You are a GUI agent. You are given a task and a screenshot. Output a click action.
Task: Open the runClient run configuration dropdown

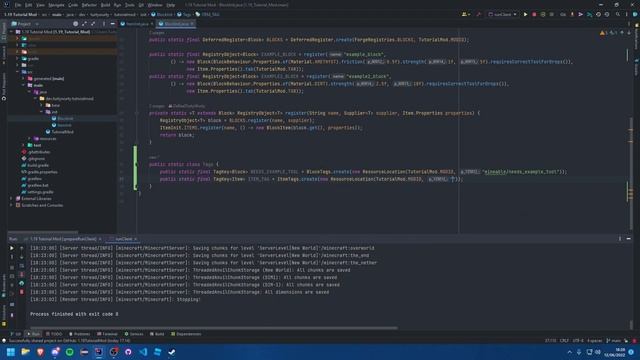502,14
